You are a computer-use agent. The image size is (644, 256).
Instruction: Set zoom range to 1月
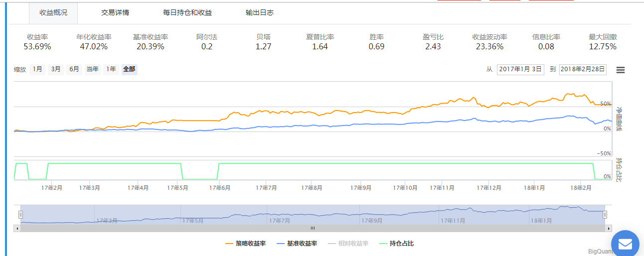pyautogui.click(x=37, y=69)
